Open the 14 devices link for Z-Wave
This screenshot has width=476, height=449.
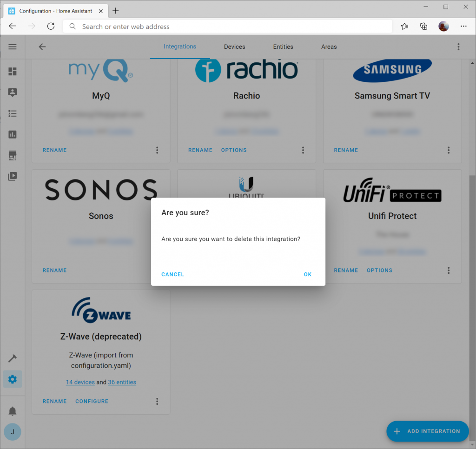pos(80,382)
